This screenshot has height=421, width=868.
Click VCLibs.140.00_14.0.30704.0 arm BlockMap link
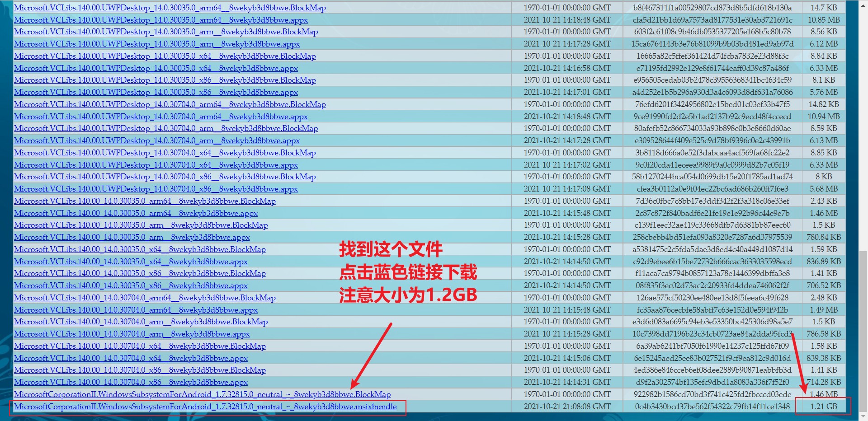141,322
